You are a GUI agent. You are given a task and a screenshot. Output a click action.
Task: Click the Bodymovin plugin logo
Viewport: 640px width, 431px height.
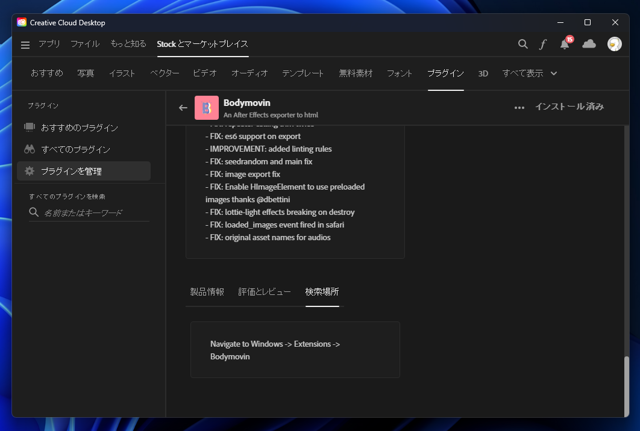pos(207,108)
